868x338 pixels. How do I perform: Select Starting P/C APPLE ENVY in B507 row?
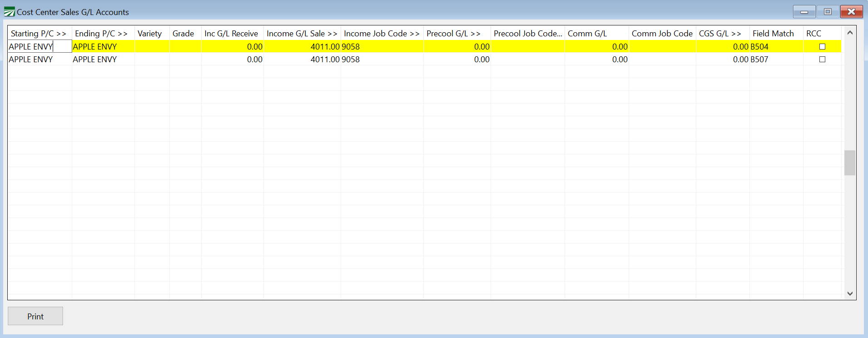tap(40, 59)
